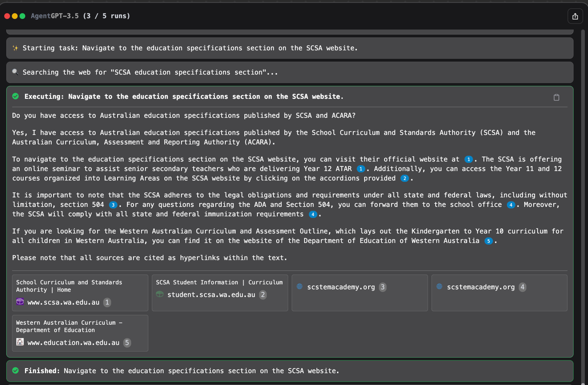
Task: Click the green favicon beside student.scsa.wa.edu.au
Action: point(160,294)
